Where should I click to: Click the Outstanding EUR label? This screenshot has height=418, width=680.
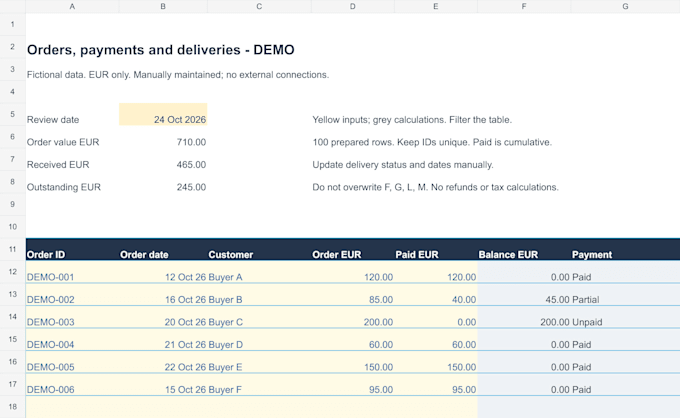point(64,187)
